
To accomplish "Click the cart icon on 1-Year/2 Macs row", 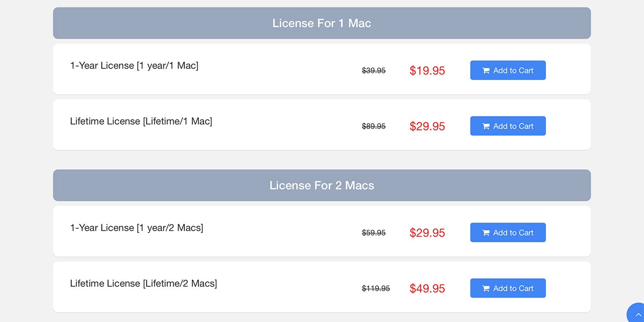I will [486, 232].
